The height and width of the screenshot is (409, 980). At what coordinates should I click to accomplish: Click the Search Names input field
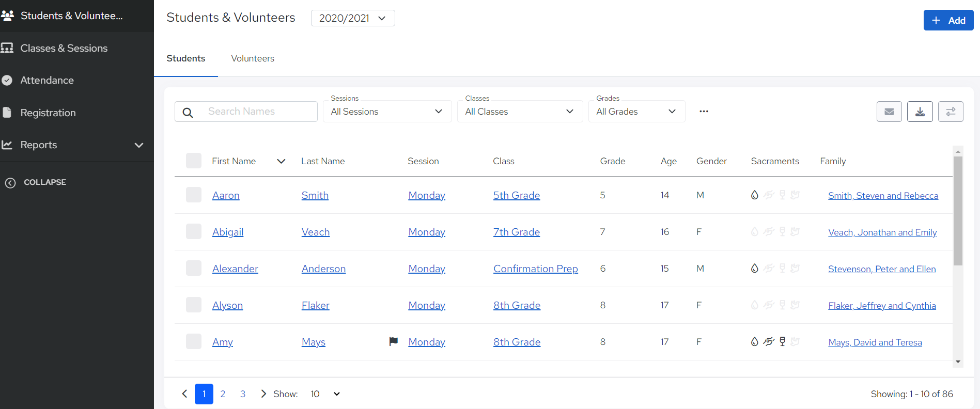coord(246,112)
